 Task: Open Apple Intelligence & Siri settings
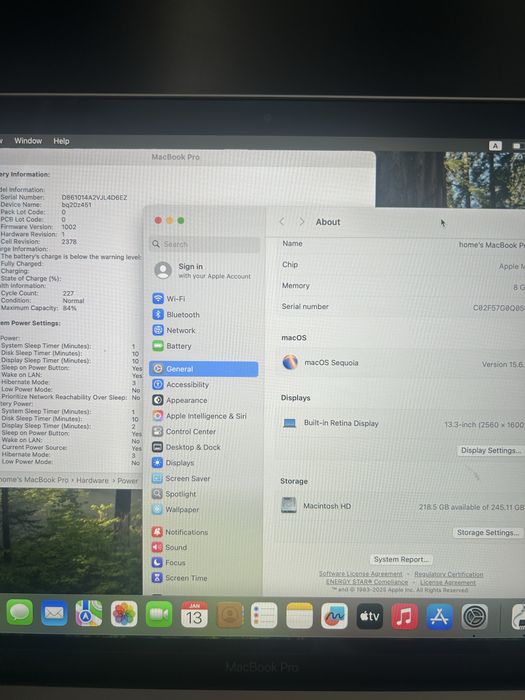tap(199, 416)
